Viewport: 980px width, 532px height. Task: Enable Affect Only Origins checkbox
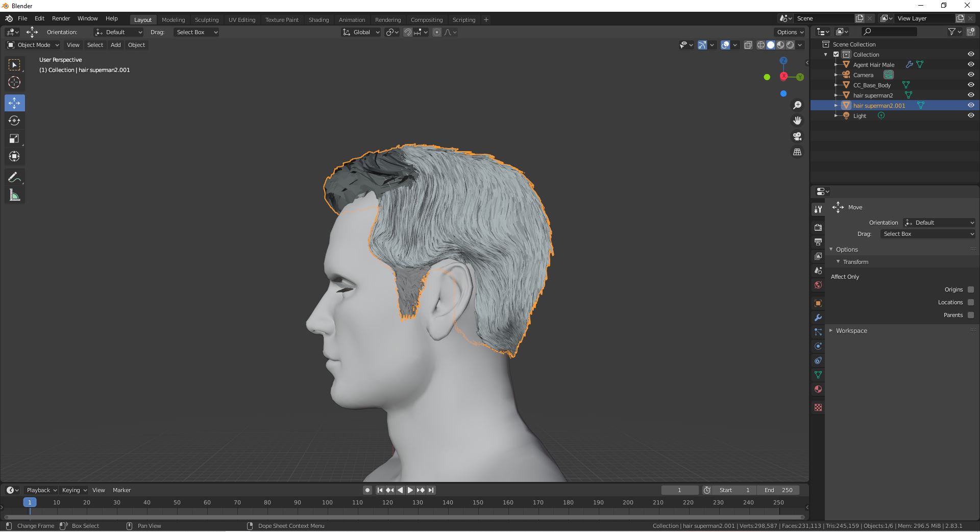click(x=971, y=289)
